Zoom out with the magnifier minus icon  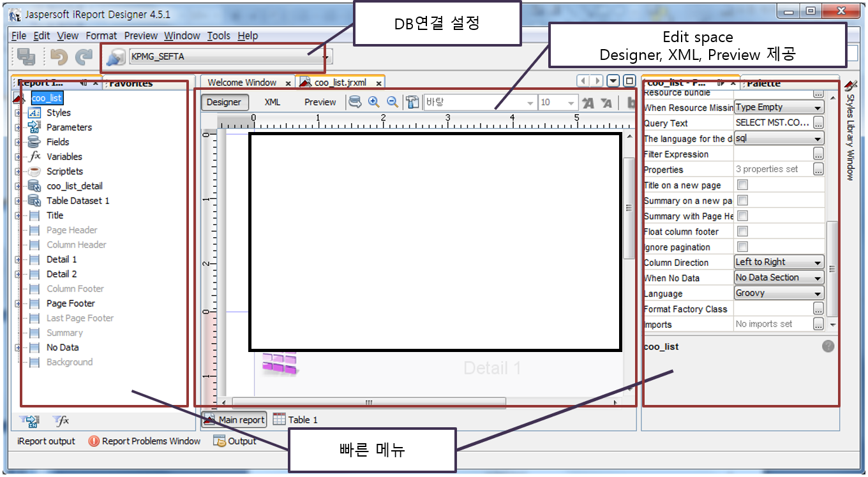click(393, 102)
